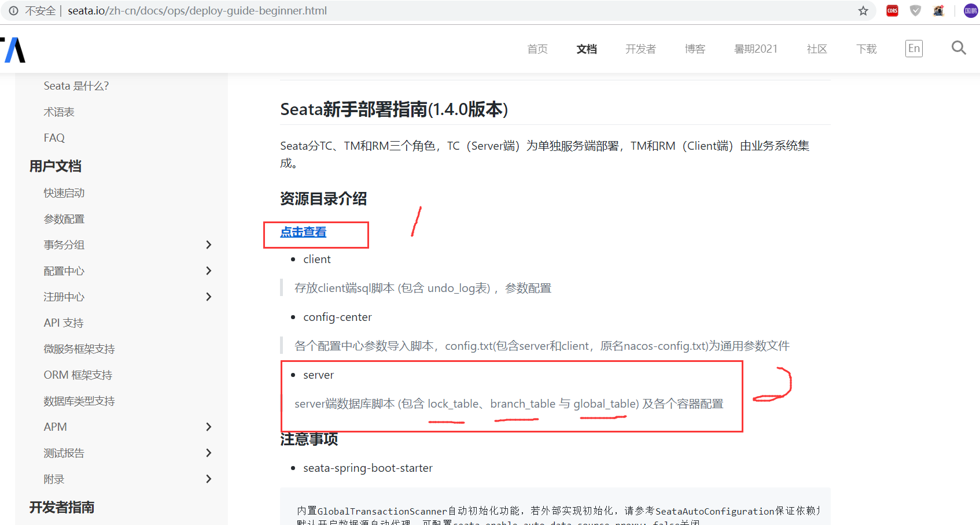Click the Seata分TC、TM和RM intro paragraph
This screenshot has height=525, width=980.
click(x=545, y=154)
